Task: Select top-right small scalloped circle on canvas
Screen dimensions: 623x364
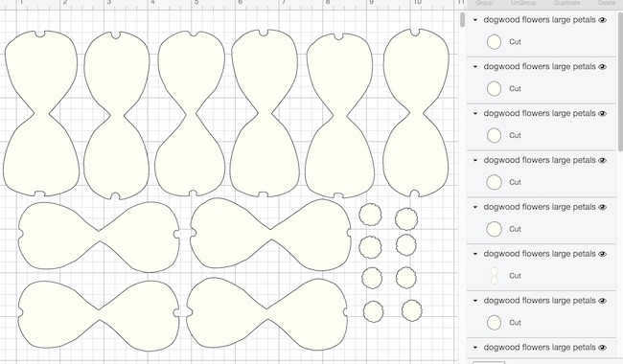Action: point(406,218)
